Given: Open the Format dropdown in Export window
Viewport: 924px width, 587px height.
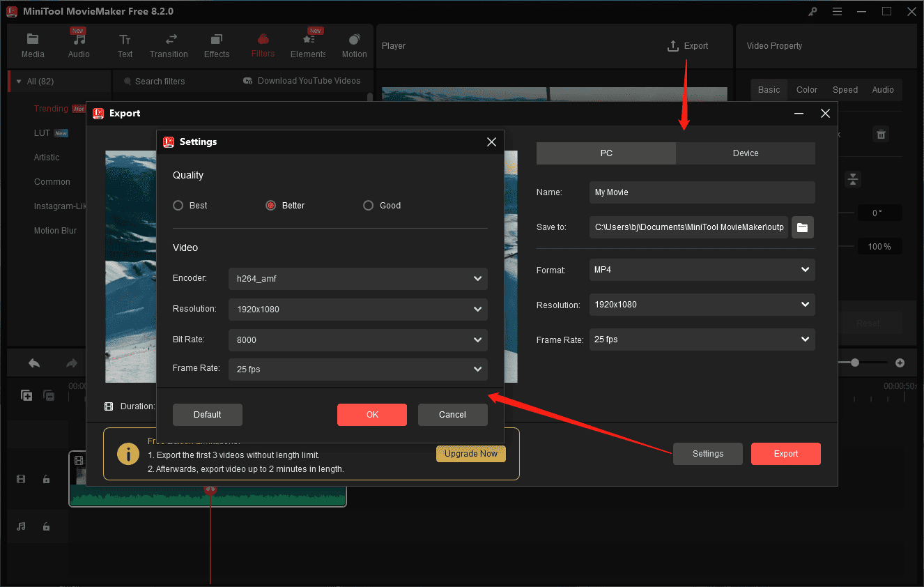Looking at the screenshot, I should pos(702,270).
